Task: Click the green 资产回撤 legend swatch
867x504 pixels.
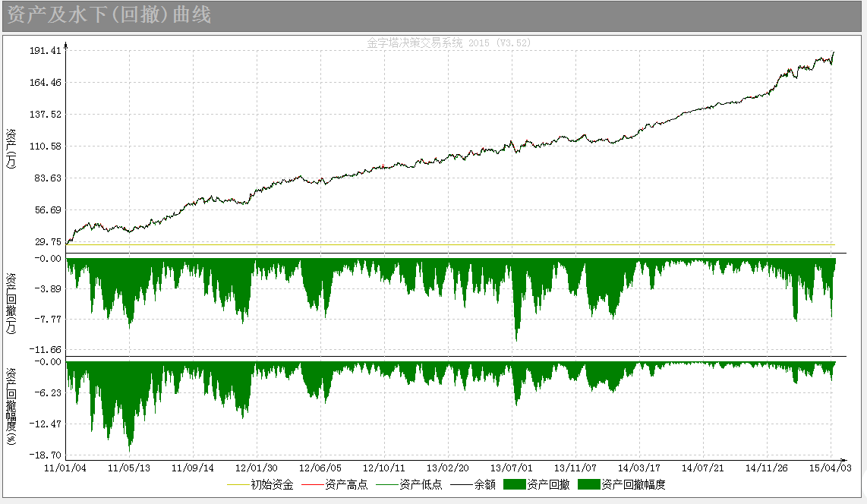Action: (515, 484)
